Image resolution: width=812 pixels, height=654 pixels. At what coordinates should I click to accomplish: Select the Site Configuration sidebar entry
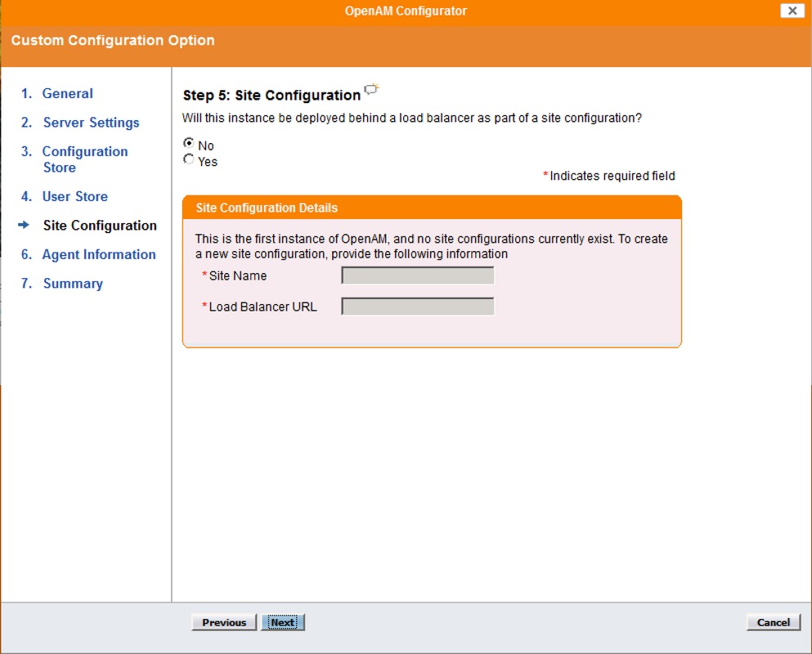pos(99,226)
